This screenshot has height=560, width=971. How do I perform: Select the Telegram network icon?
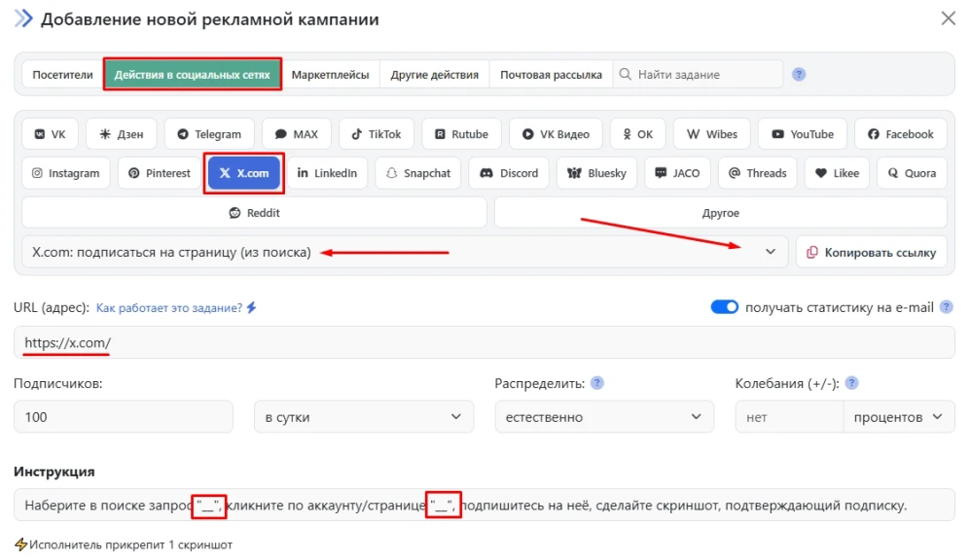pos(209,133)
